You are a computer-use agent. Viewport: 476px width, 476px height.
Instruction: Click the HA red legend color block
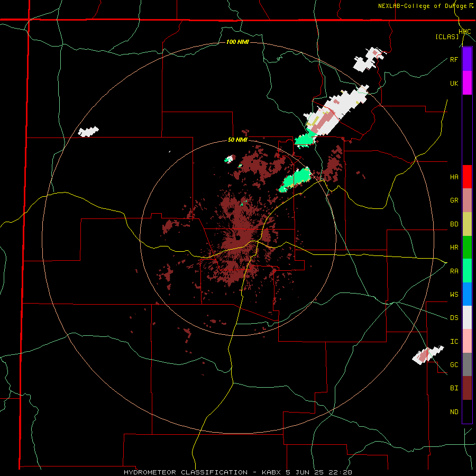click(467, 177)
